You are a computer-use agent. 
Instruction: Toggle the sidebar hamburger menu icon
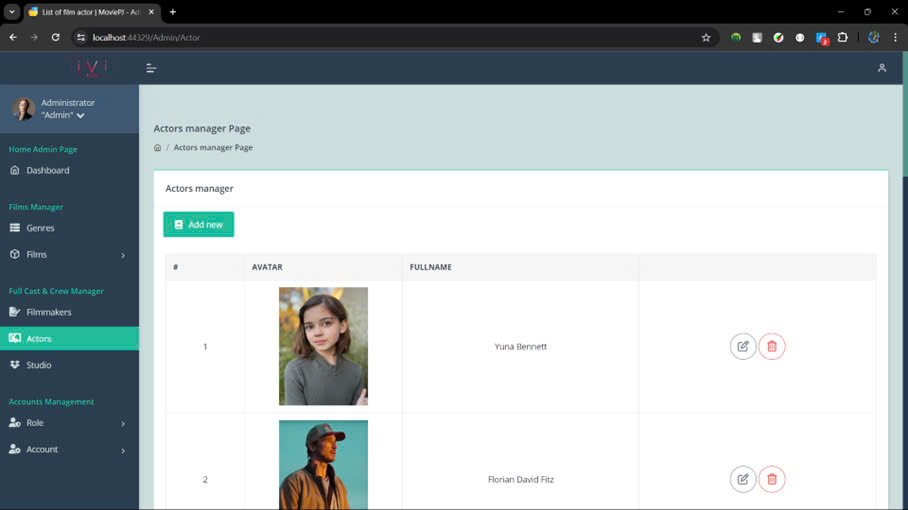[151, 68]
